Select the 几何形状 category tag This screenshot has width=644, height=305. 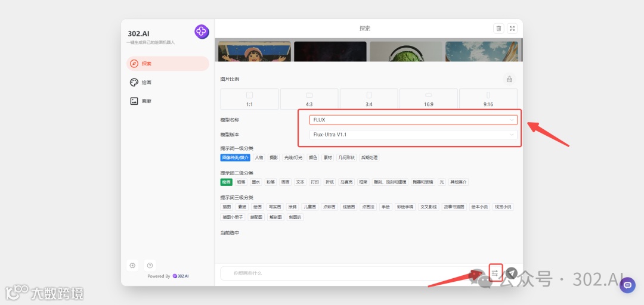[x=346, y=158]
